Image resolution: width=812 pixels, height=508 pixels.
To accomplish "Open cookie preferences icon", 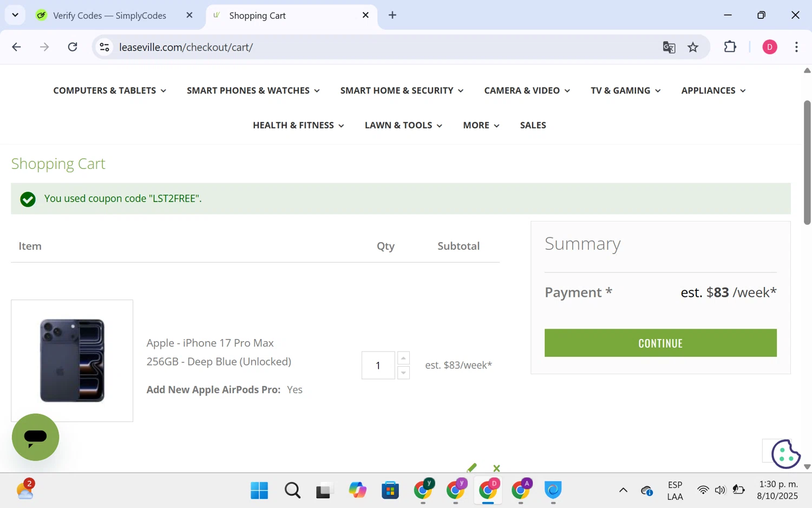I will (785, 454).
